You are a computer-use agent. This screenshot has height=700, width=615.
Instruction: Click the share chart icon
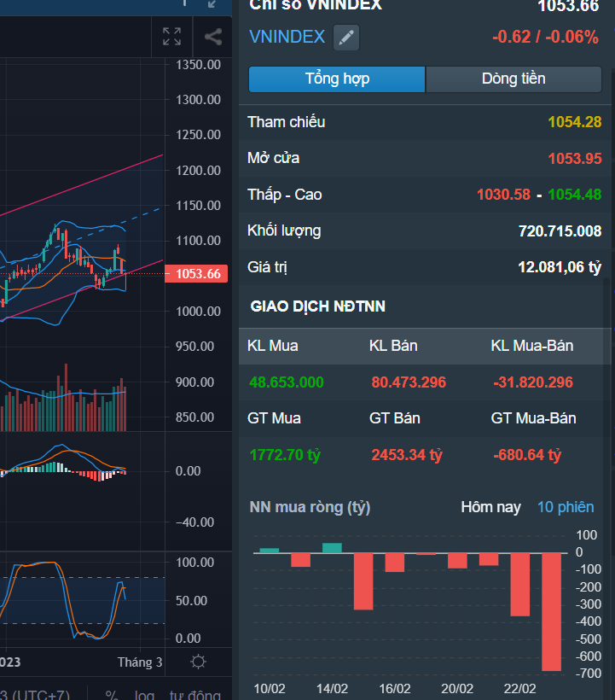(213, 37)
